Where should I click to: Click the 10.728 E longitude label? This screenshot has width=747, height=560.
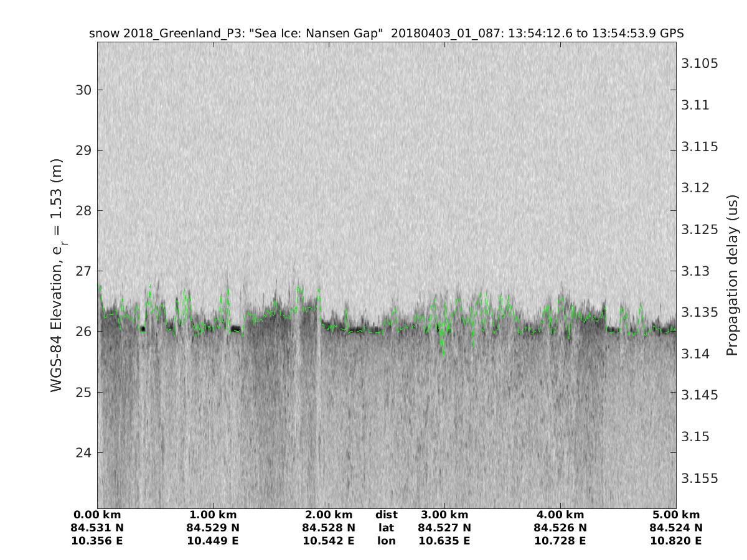pyautogui.click(x=560, y=541)
